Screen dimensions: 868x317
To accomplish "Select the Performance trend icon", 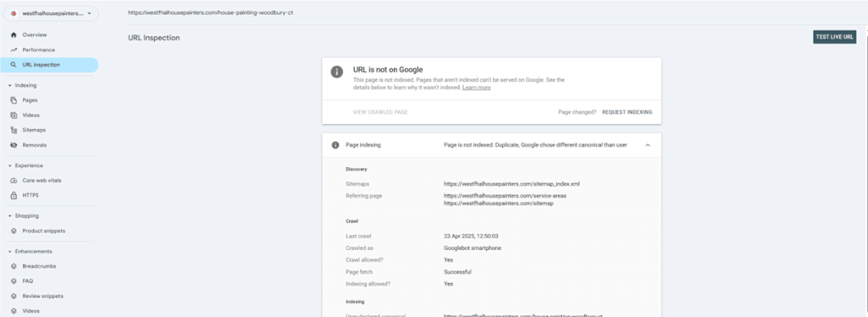I will point(13,50).
